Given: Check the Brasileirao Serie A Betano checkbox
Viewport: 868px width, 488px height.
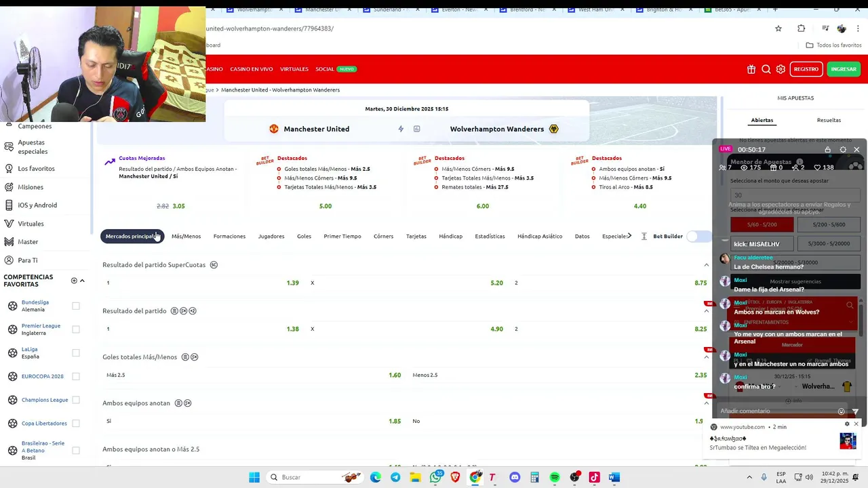Looking at the screenshot, I should coord(76,450).
